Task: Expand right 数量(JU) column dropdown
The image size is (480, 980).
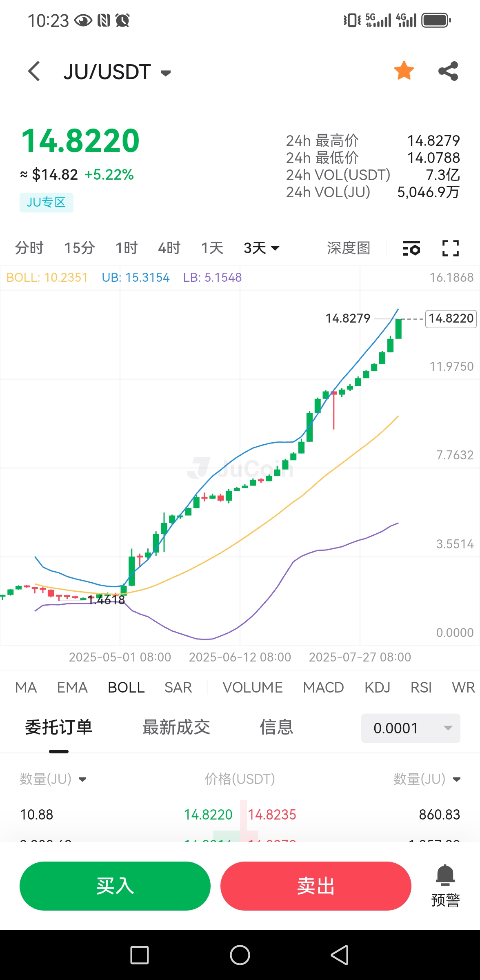Action: 427,779
